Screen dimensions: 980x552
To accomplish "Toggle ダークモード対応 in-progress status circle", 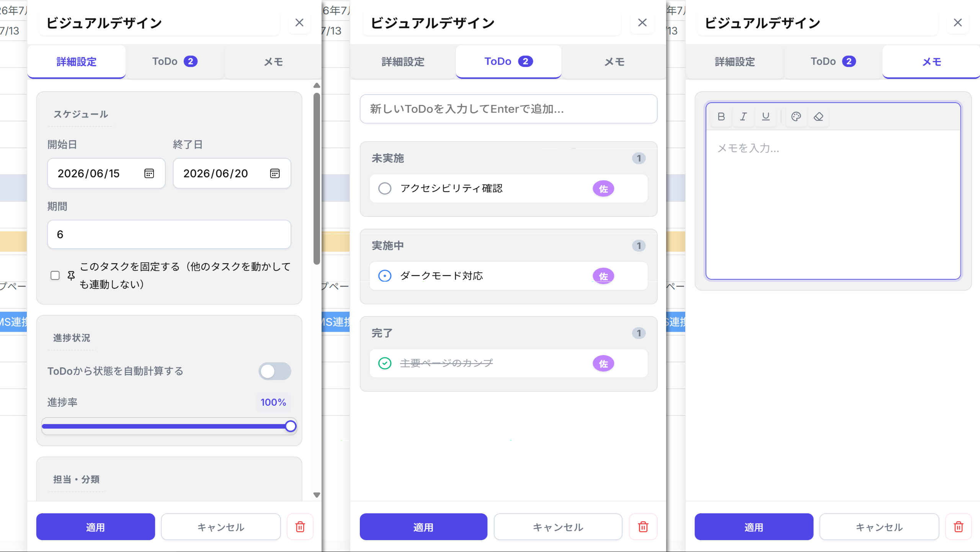I will pos(385,276).
